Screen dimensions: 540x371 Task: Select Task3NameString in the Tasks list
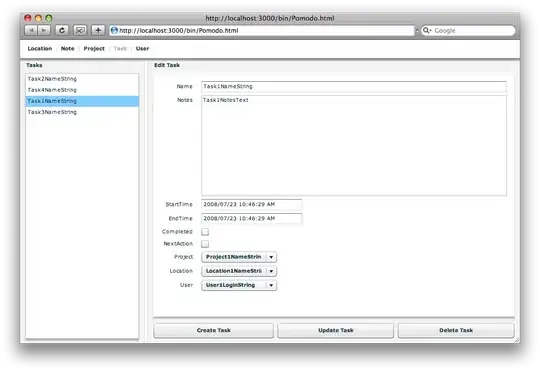pyautogui.click(x=82, y=112)
